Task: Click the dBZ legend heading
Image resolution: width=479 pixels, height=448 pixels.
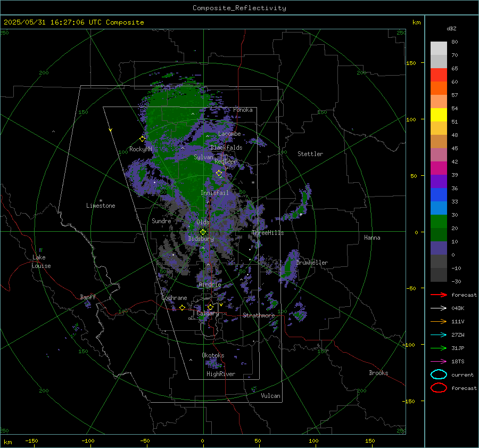Action: pyautogui.click(x=451, y=29)
